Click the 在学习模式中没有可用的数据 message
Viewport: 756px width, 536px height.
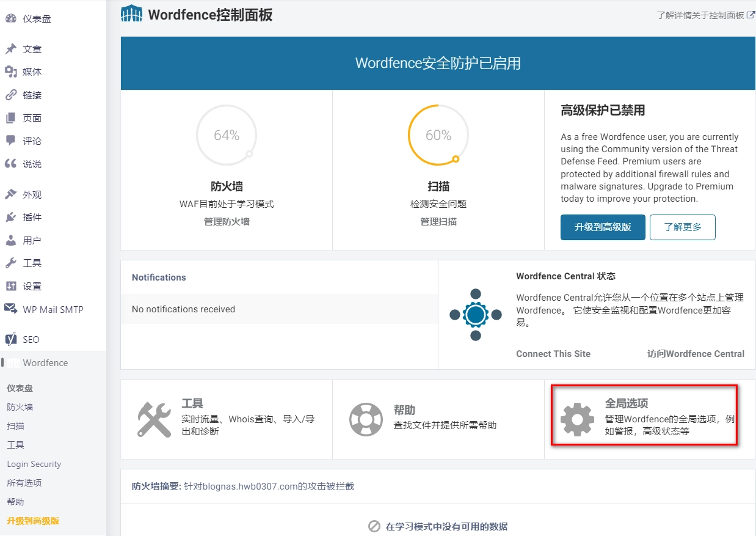click(x=446, y=527)
